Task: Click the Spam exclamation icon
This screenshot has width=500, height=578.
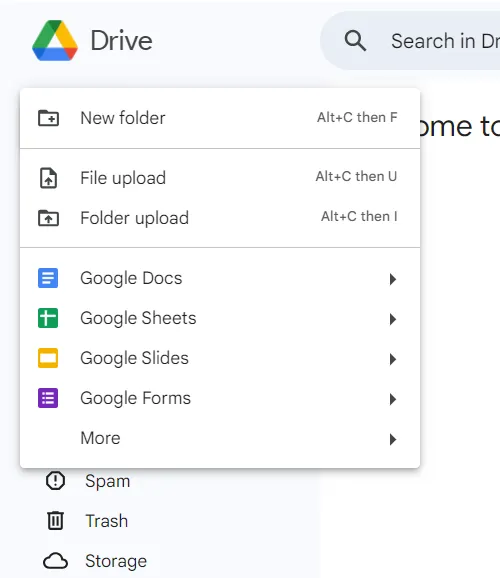Action: pos(55,481)
